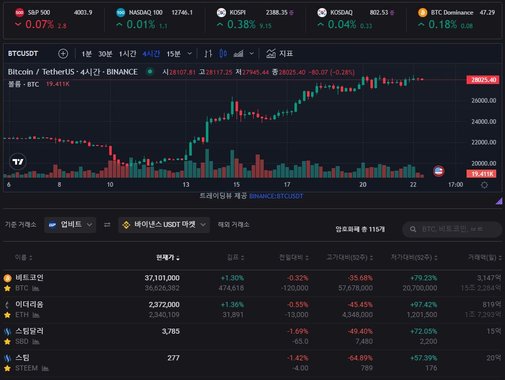Select the 30분 timeframe
Screen dimensions: 505x380
pyautogui.click(x=105, y=54)
